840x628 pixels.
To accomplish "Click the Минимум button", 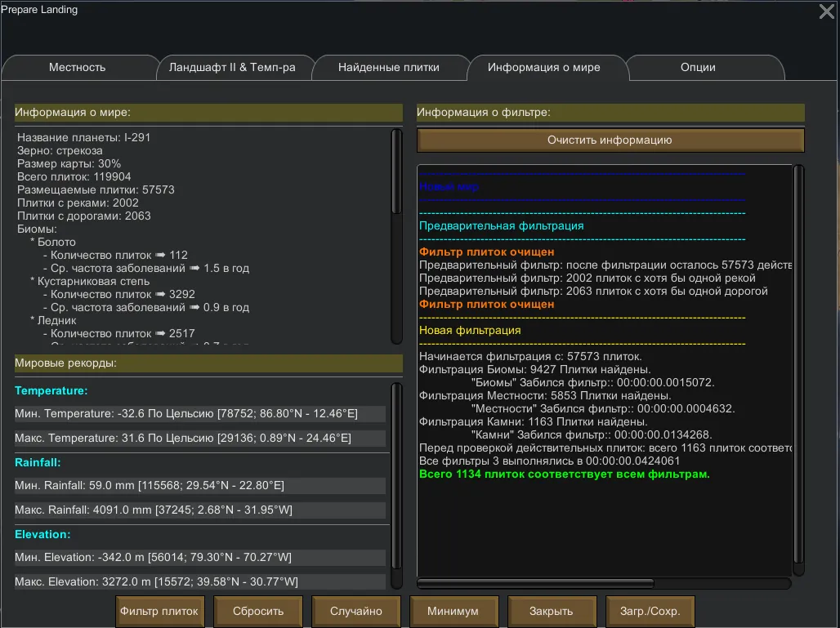I will (454, 611).
